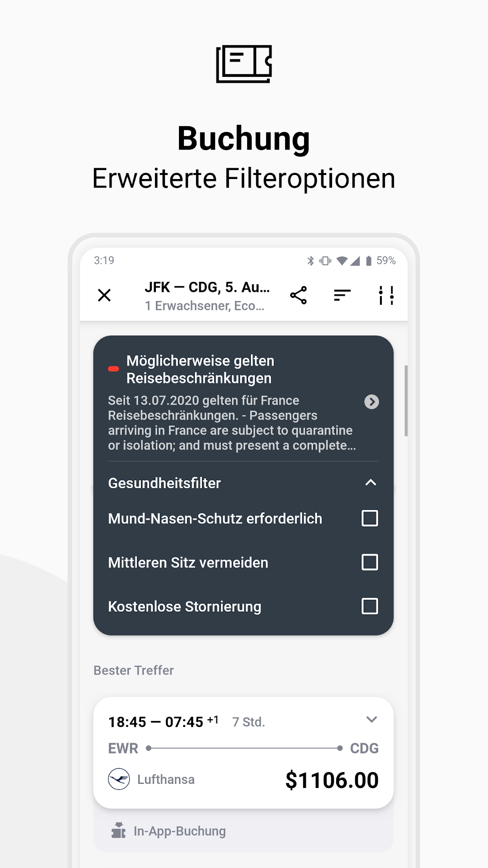Tap the Lufthansa airline logo
Viewport: 488px width, 868px height.
pos(119,779)
